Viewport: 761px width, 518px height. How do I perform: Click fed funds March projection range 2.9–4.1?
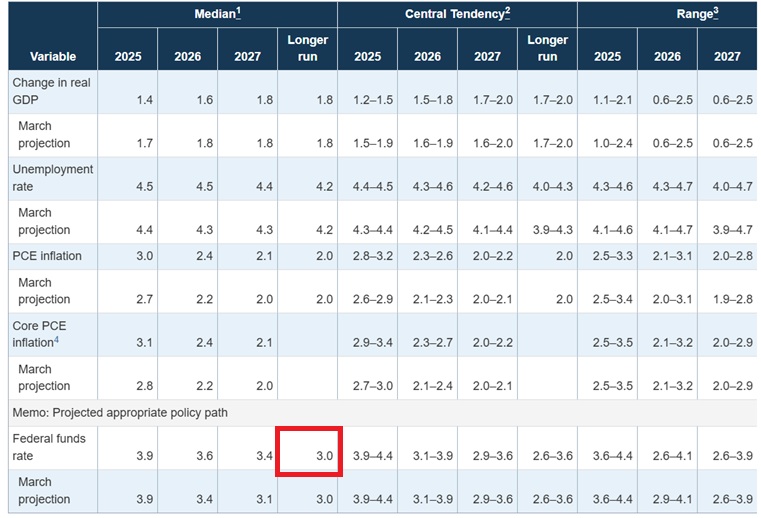point(673,499)
